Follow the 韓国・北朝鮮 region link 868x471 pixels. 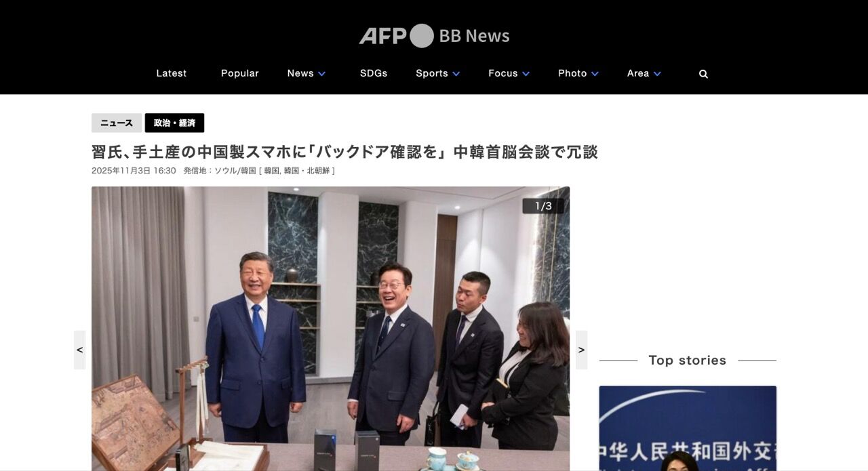(x=307, y=171)
